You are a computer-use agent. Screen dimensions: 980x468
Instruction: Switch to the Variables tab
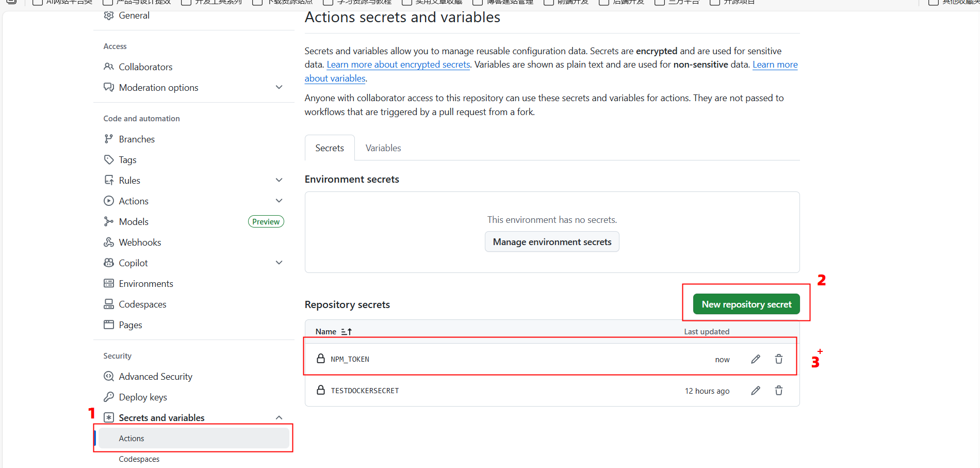point(383,148)
